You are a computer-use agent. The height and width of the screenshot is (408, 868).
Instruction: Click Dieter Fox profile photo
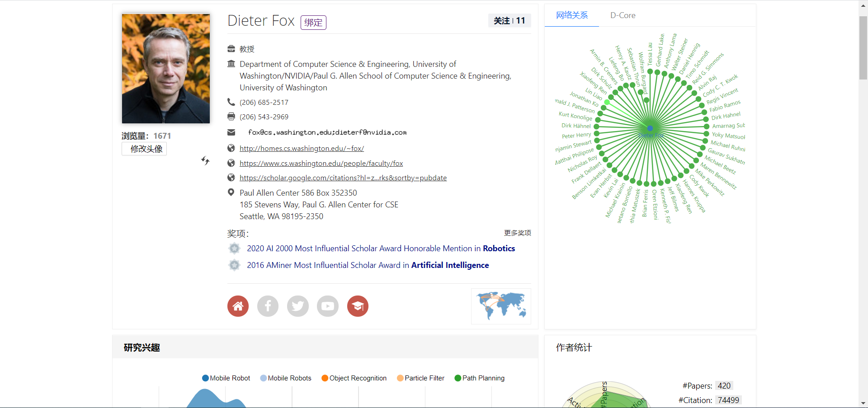coord(166,69)
